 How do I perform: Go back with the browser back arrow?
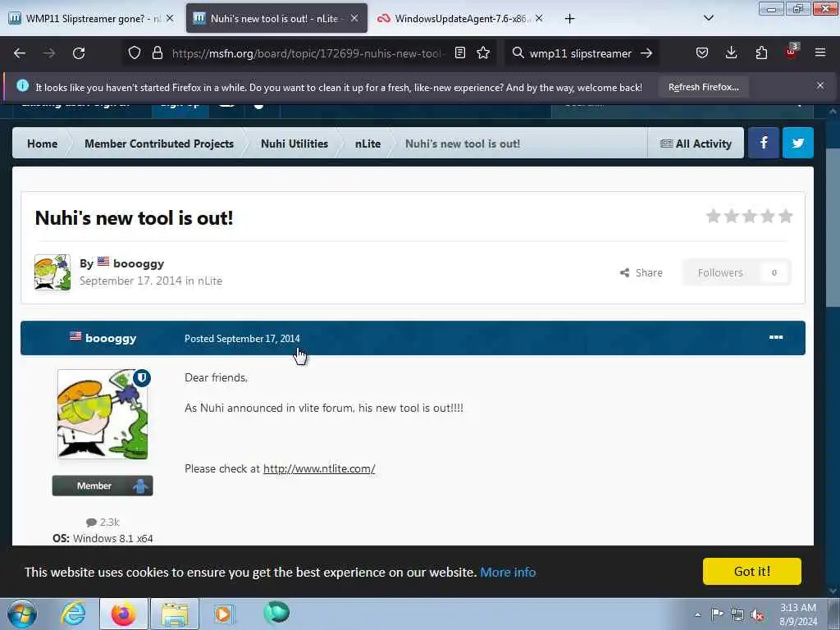[20, 53]
